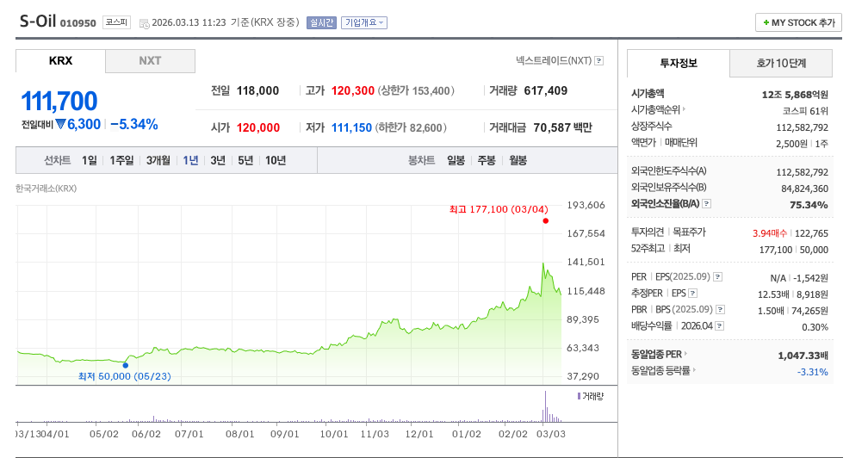The width and height of the screenshot is (868, 458).
Task: Click the 배당수익률 2026.04 help icon
Action: [x=719, y=325]
